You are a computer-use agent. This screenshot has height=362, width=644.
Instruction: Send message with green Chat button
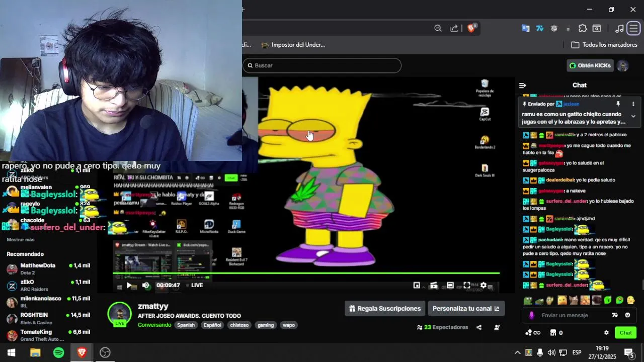[x=625, y=333]
